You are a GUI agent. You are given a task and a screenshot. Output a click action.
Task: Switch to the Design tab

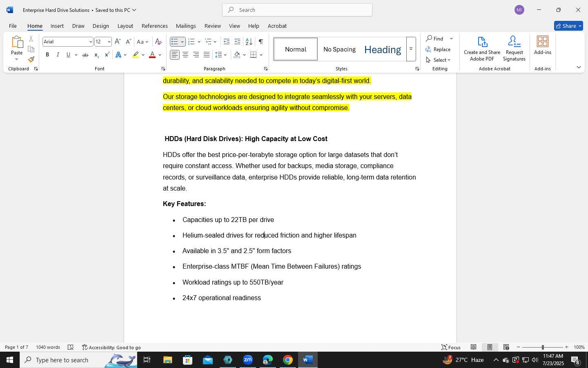point(101,26)
